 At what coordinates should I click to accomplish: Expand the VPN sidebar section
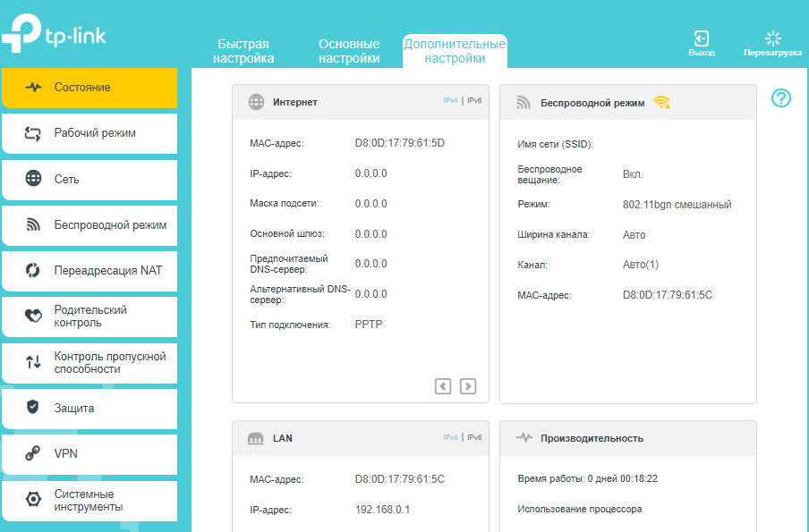tap(66, 453)
